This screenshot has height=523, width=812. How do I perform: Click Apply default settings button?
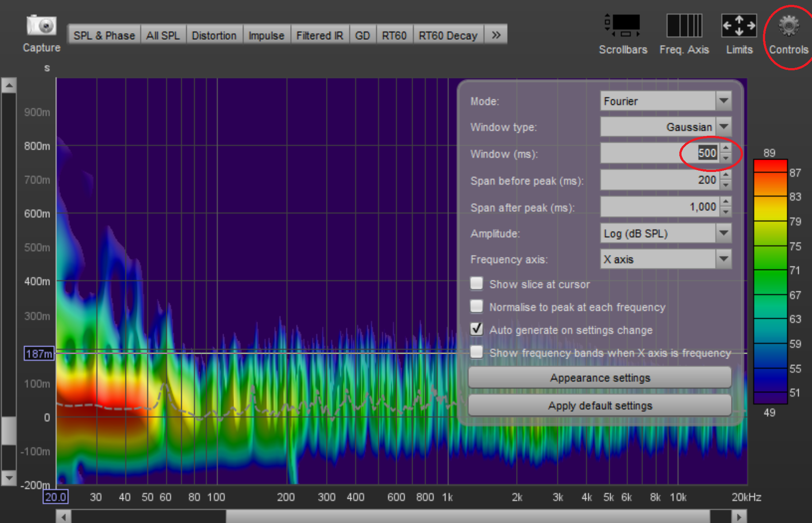(x=599, y=405)
